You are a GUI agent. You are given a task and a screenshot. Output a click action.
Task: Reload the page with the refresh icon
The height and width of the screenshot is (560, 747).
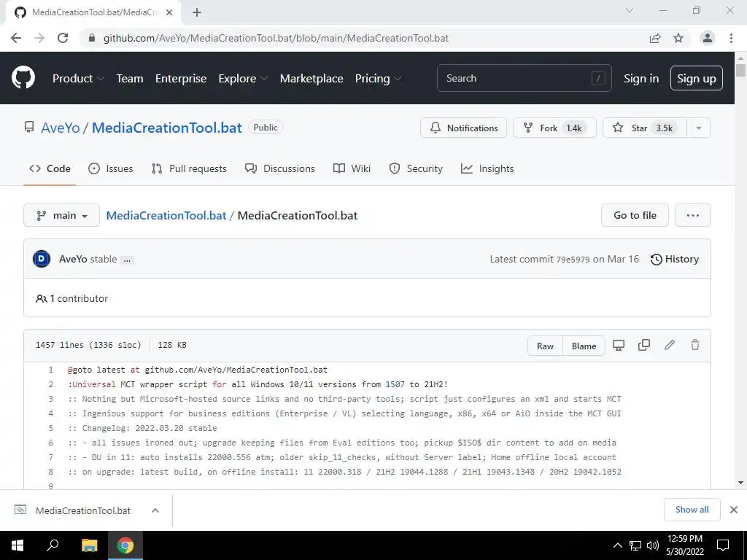tap(63, 38)
